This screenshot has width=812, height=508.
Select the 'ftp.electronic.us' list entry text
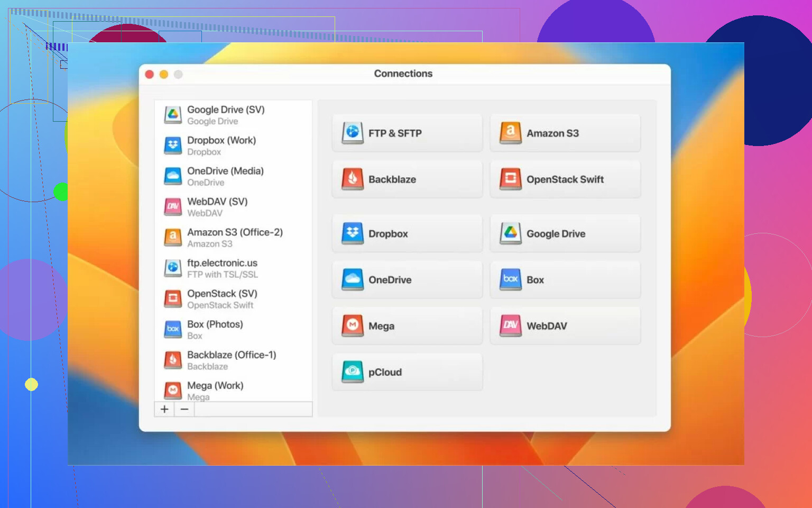[x=222, y=263]
